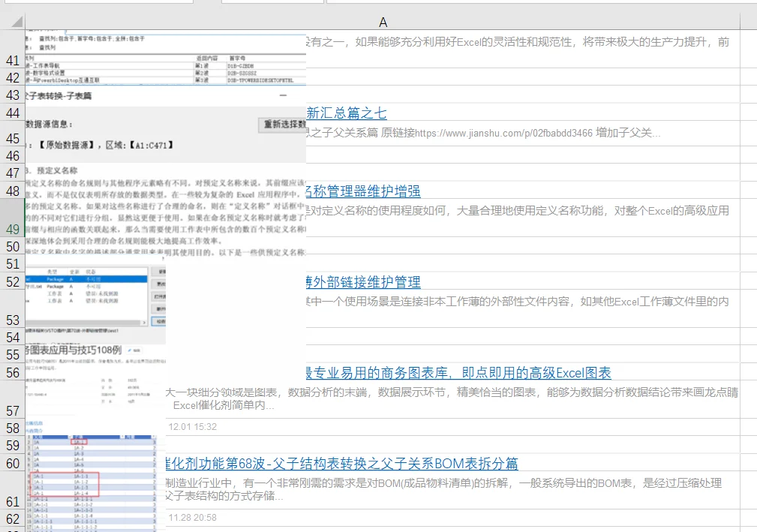Click the description mentioning 画龙点睛
757x532 pixels.
coord(452,398)
